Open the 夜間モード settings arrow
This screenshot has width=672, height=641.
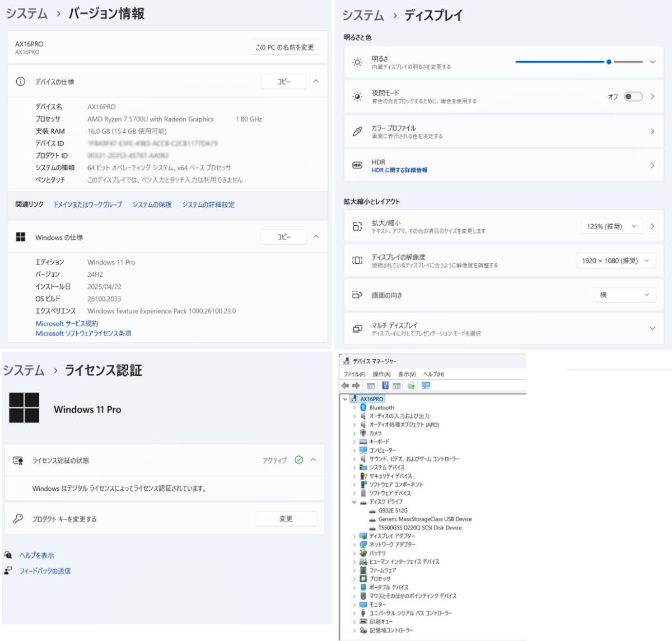[x=652, y=96]
